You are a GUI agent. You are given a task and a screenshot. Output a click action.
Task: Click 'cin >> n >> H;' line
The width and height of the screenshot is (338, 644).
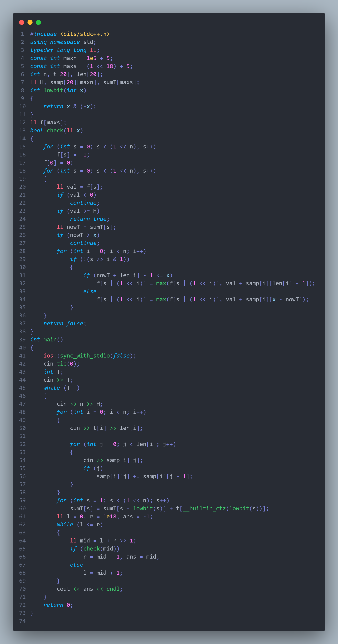point(80,404)
